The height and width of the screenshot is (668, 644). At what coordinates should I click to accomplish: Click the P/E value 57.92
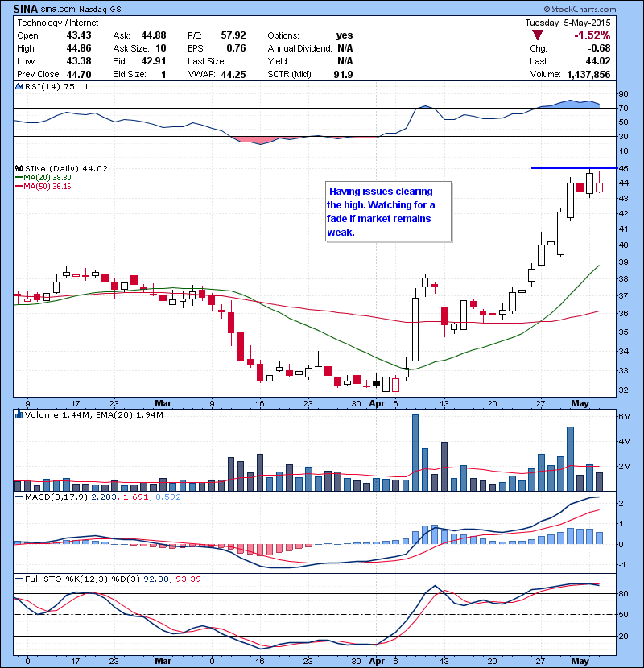[x=233, y=35]
